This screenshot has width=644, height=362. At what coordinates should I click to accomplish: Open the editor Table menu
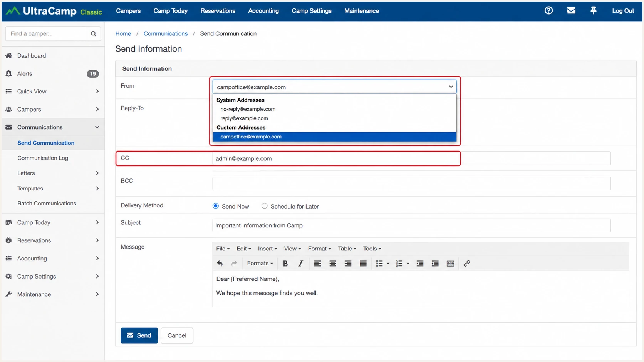point(347,249)
